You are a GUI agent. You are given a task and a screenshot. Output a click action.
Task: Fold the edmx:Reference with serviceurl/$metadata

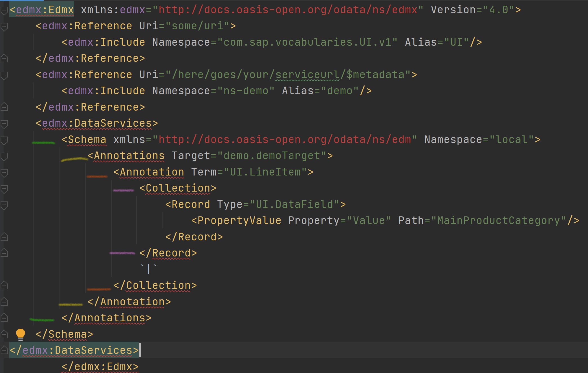4,75
